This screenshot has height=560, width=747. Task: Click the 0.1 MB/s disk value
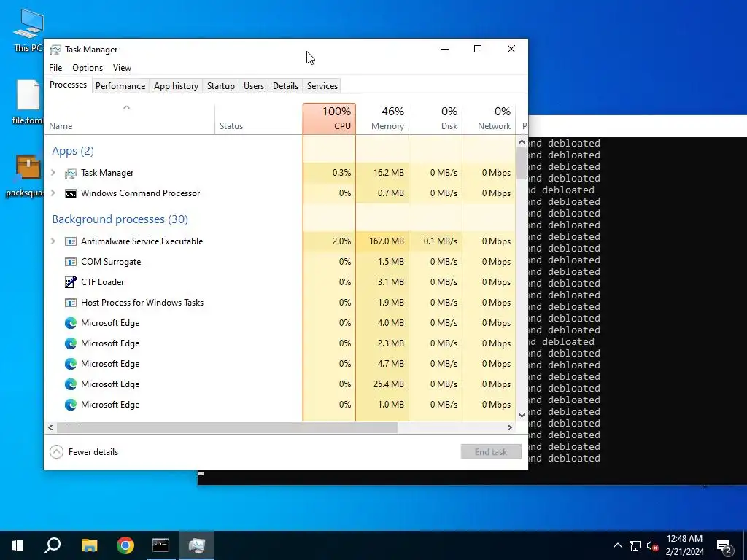440,241
